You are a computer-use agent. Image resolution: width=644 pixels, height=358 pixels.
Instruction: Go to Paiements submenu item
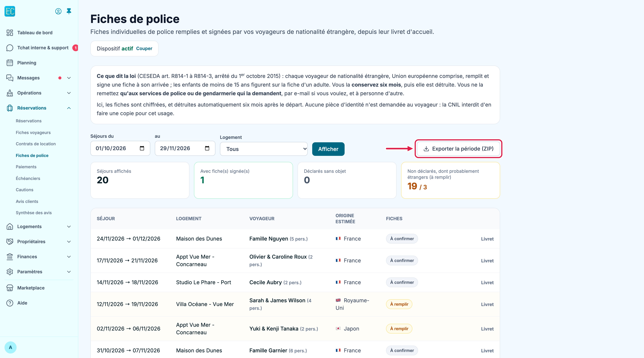coord(26,167)
